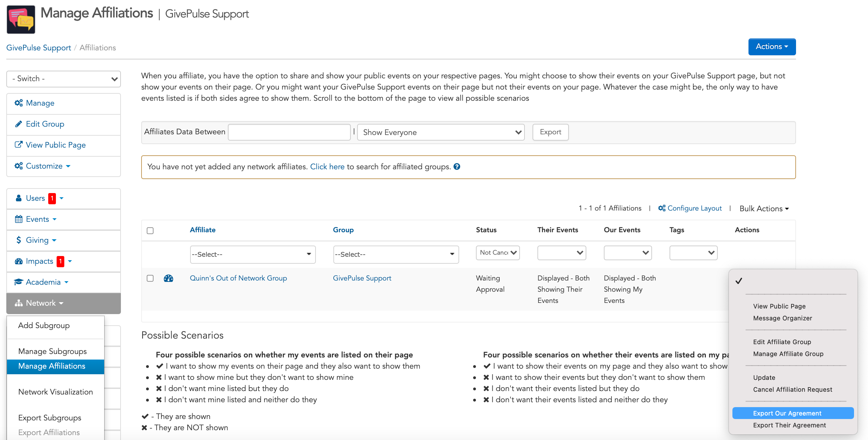Sort by Group column header
Image resolution: width=868 pixels, height=440 pixels.
coord(343,230)
